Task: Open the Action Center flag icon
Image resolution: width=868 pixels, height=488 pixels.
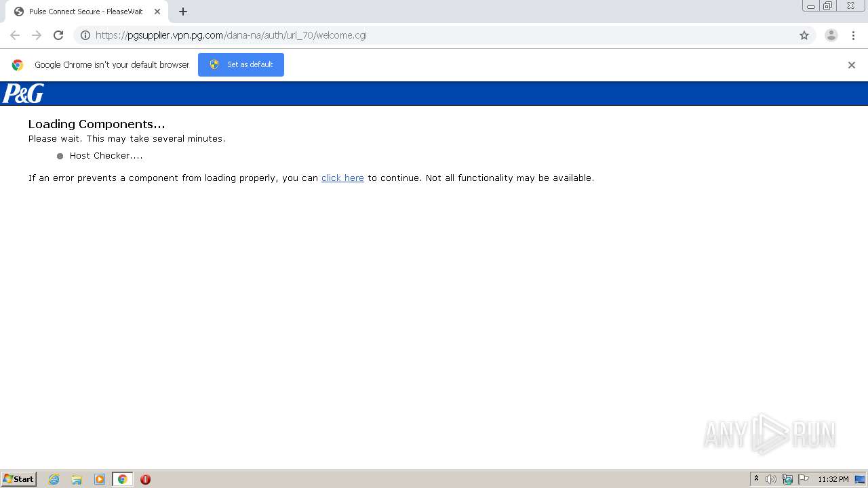Action: click(x=804, y=479)
